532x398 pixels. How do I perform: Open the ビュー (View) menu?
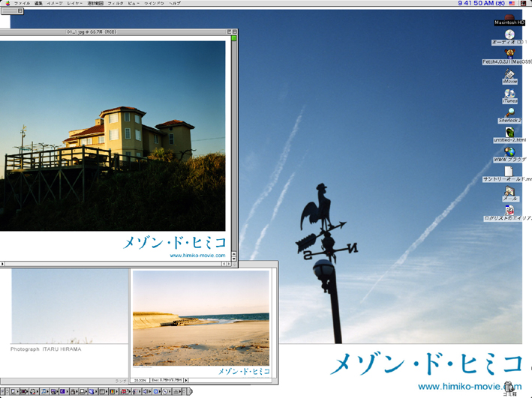(x=134, y=3)
